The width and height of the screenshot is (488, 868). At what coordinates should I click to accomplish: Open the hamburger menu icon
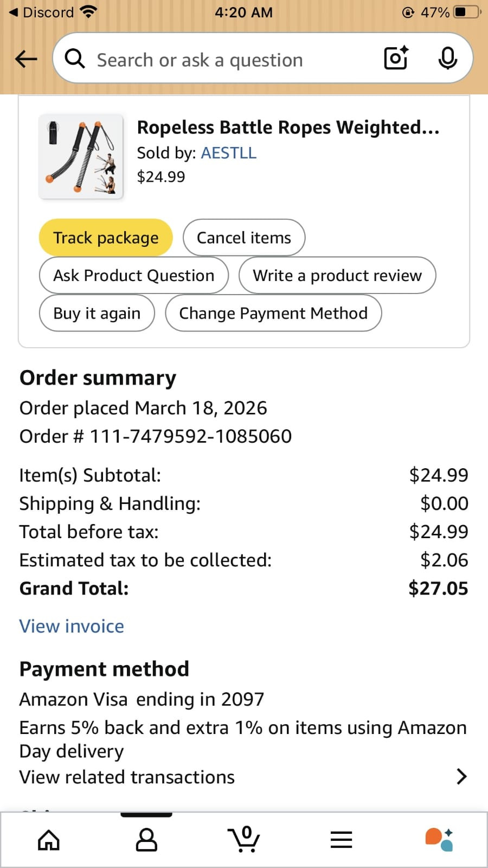(x=342, y=840)
